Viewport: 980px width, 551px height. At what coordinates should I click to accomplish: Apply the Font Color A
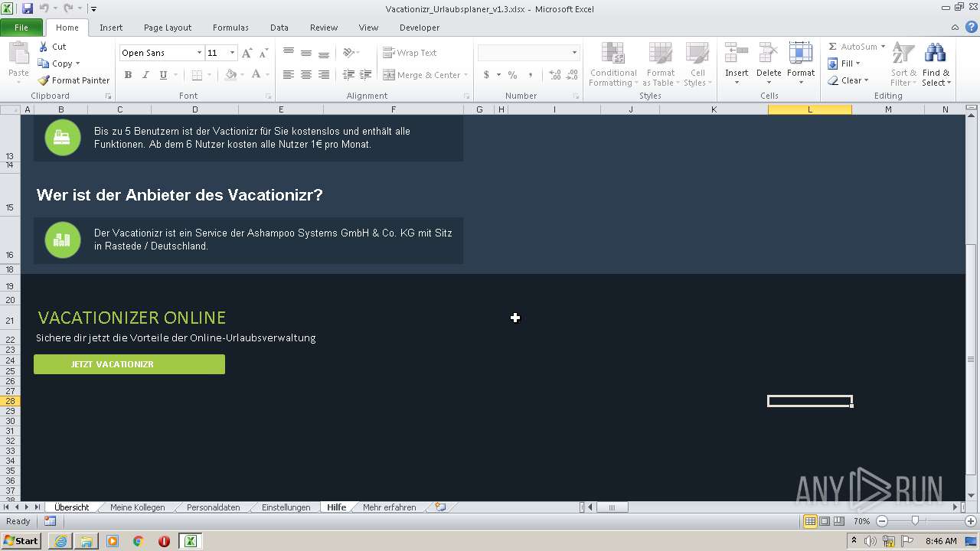pyautogui.click(x=256, y=75)
